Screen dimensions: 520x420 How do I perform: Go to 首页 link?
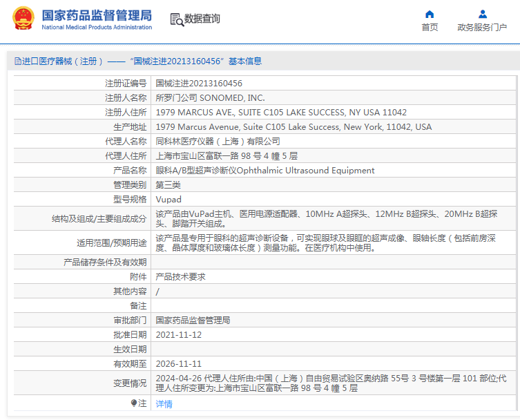pos(430,27)
